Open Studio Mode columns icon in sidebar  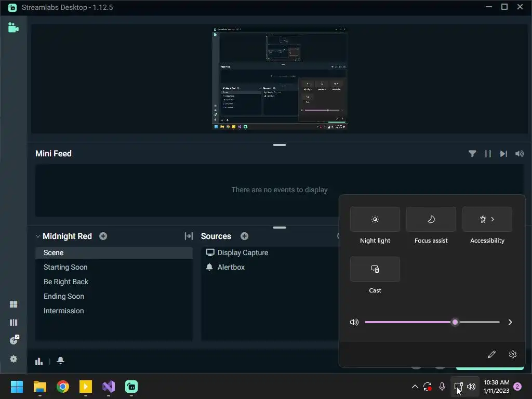pos(14,322)
